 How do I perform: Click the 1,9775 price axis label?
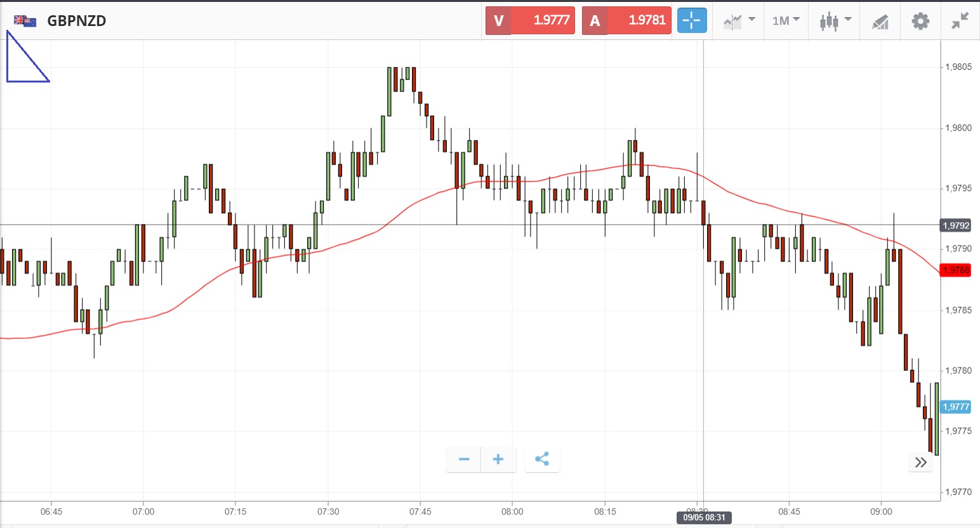[x=958, y=431]
